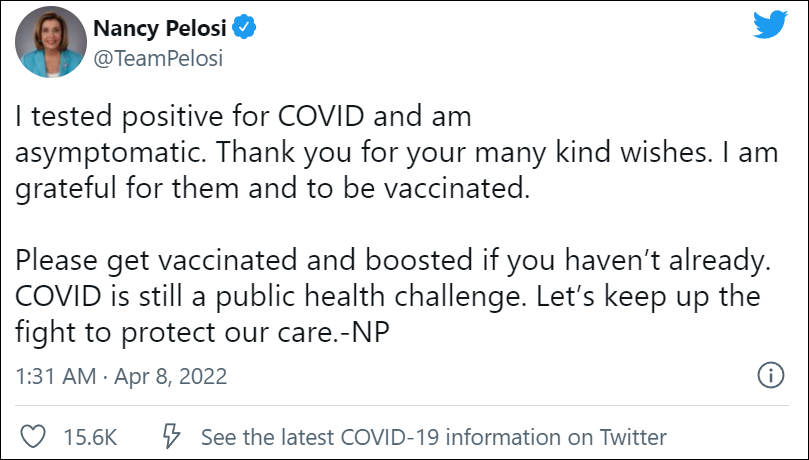
Task: Like the tweet with the heart icon
Action: coord(34,437)
